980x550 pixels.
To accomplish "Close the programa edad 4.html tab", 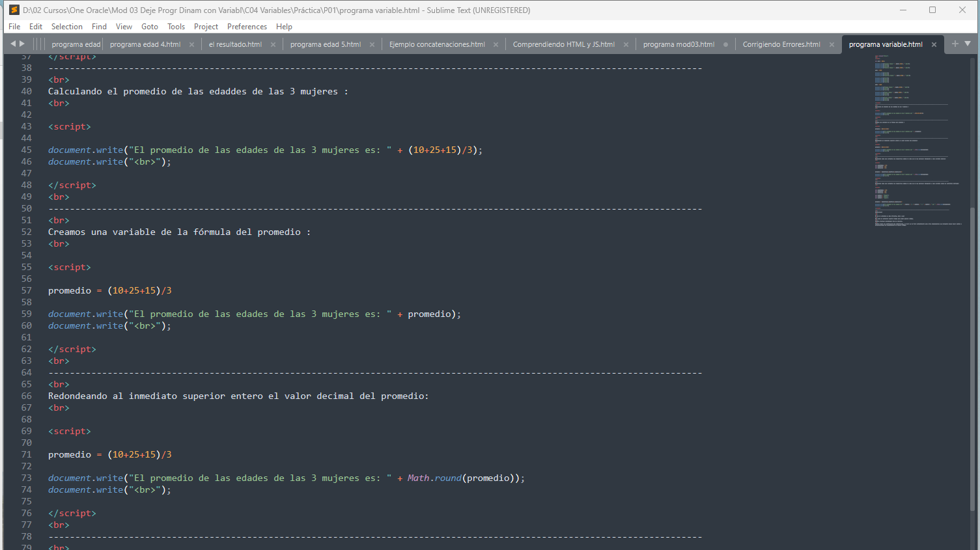I will [x=191, y=44].
